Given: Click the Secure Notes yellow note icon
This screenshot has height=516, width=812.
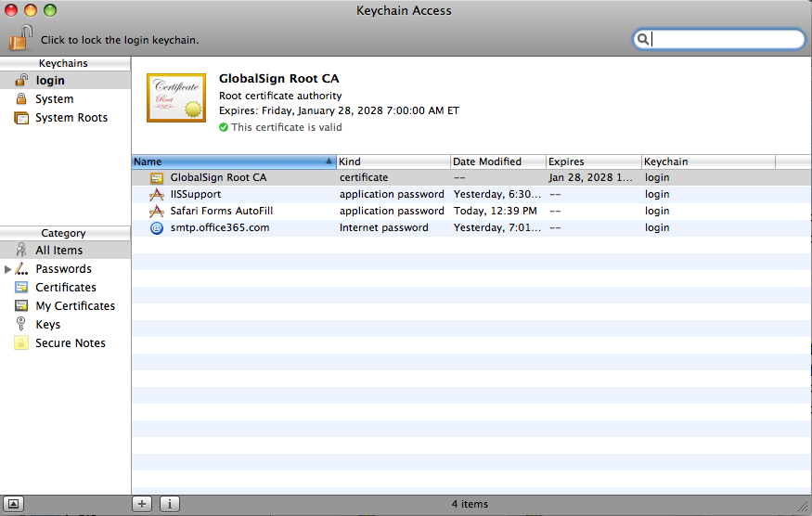Looking at the screenshot, I should pos(21,343).
